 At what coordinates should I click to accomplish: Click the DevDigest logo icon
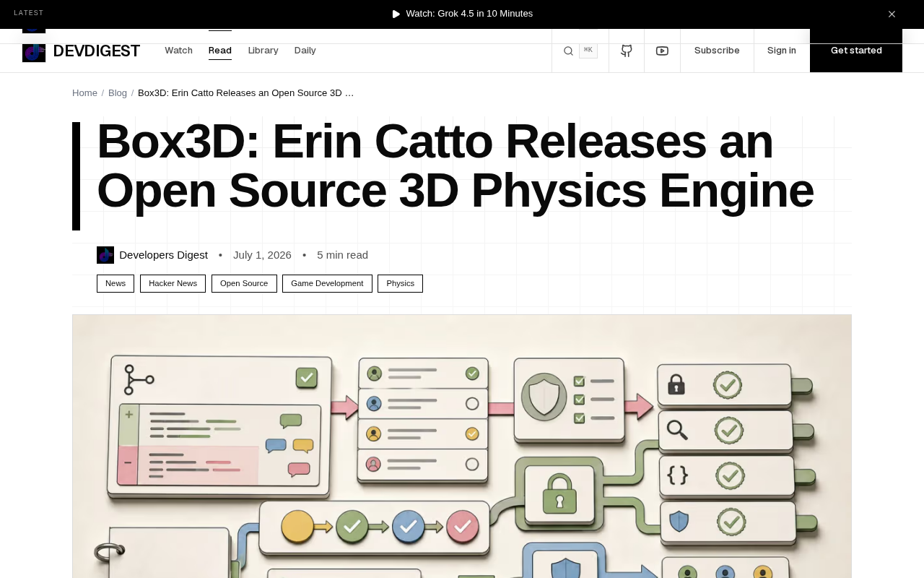coord(34,51)
